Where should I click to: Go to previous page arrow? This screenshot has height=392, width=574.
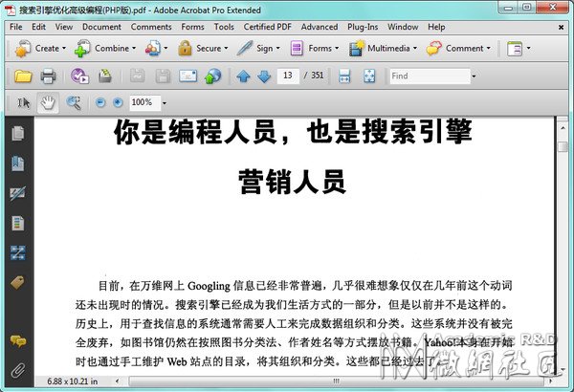[x=243, y=76]
